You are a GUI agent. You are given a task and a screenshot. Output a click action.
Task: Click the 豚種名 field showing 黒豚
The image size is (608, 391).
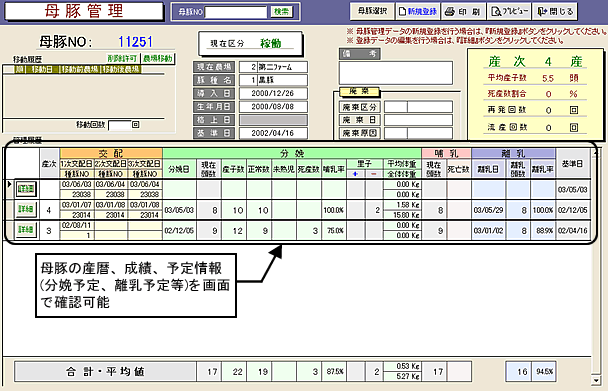(x=273, y=80)
